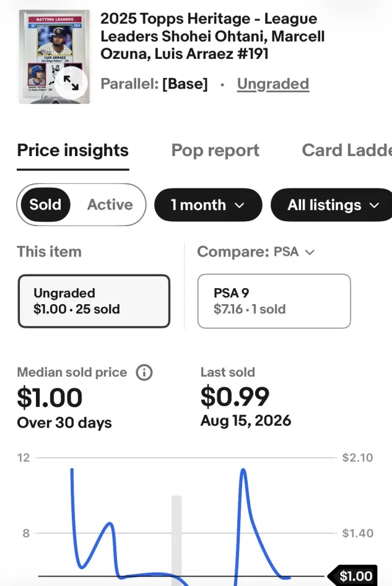Click the blue price line peak
This screenshot has width=392, height=586.
(243, 470)
